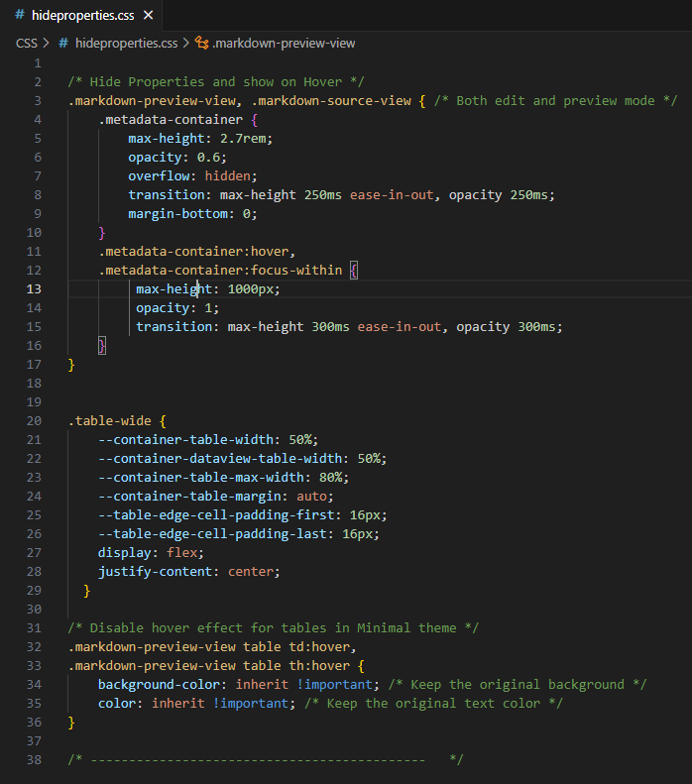This screenshot has height=784, width=692.
Task: Click the chevron after CSS breadcrumb
Action: [x=47, y=44]
